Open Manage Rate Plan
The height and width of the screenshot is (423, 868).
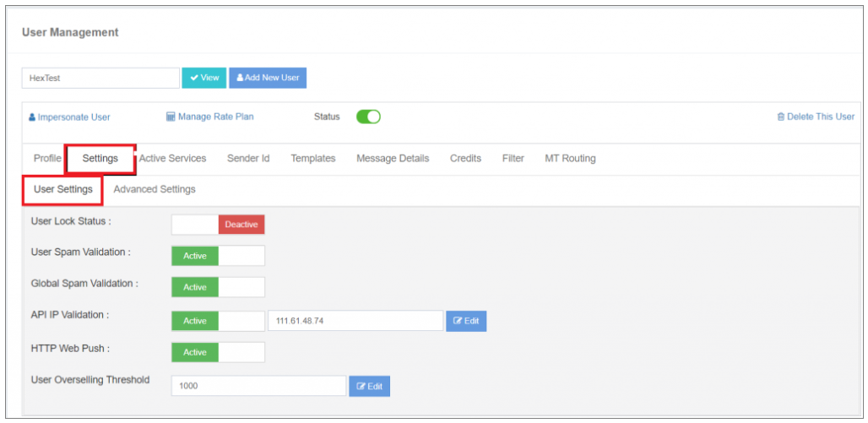[x=209, y=117]
